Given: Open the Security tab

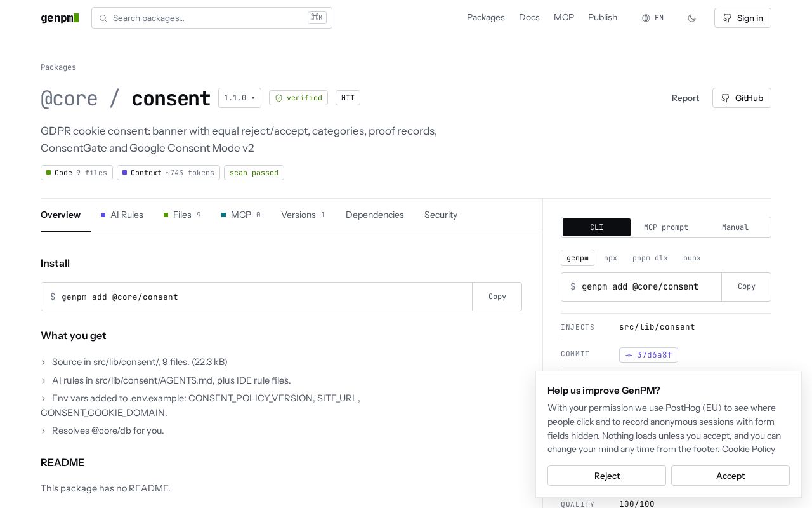Looking at the screenshot, I should pyautogui.click(x=441, y=215).
